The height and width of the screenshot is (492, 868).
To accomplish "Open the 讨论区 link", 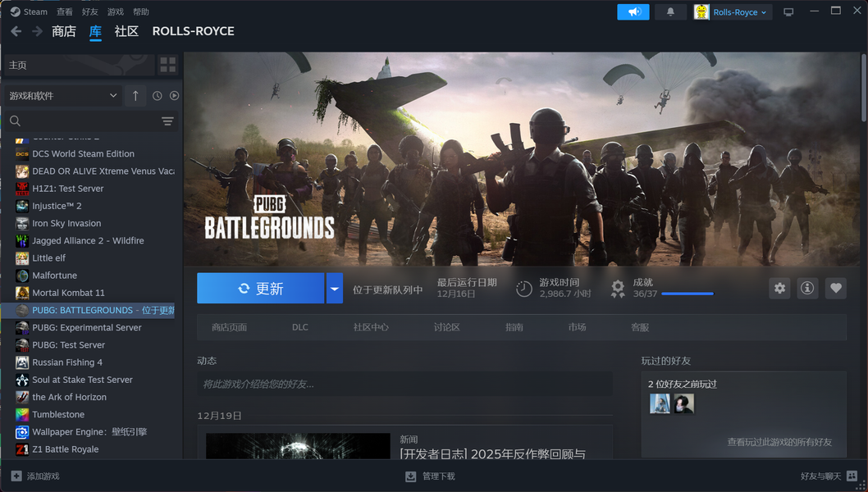I will (x=447, y=328).
